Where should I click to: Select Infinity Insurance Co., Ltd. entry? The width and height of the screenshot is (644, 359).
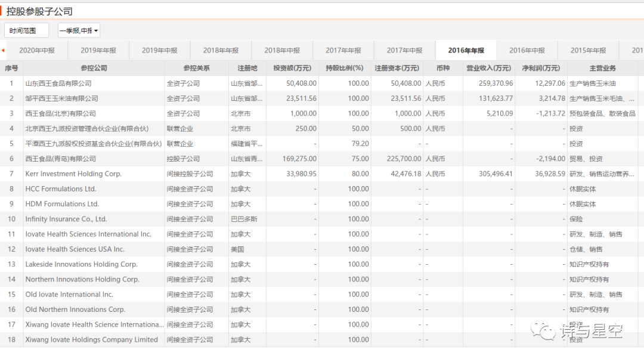coord(66,219)
